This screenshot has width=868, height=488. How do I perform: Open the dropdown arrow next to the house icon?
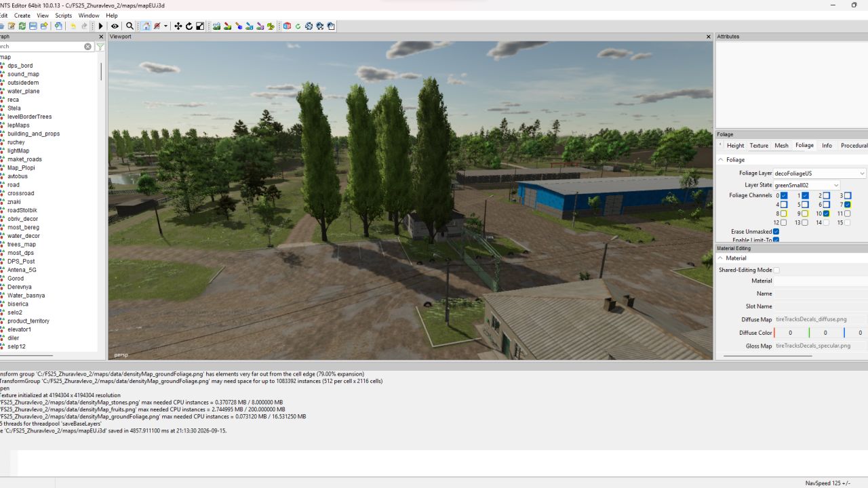166,26
